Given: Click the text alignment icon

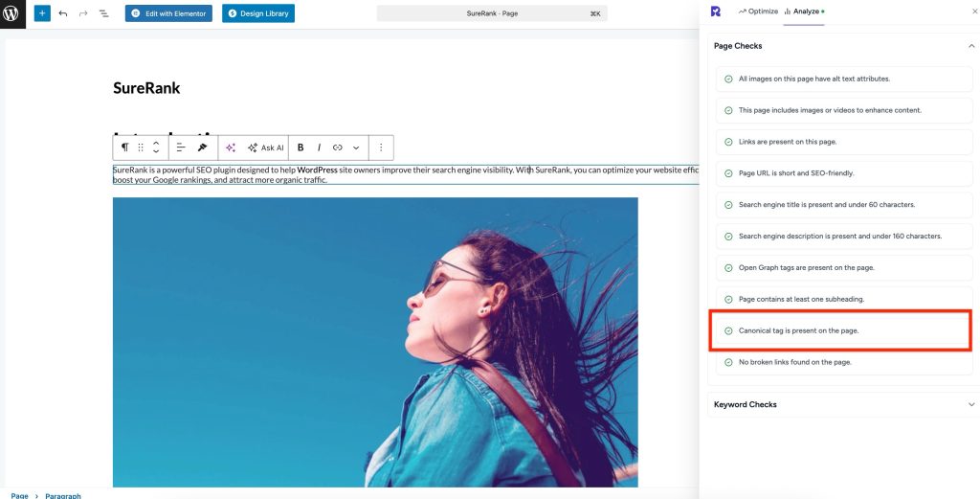Looking at the screenshot, I should (181, 147).
